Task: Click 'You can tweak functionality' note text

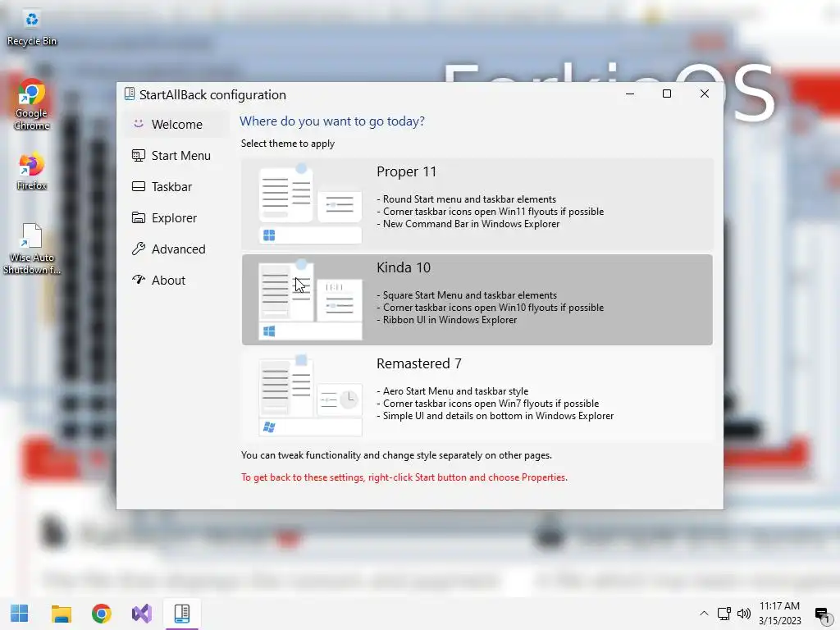Action: coord(396,455)
